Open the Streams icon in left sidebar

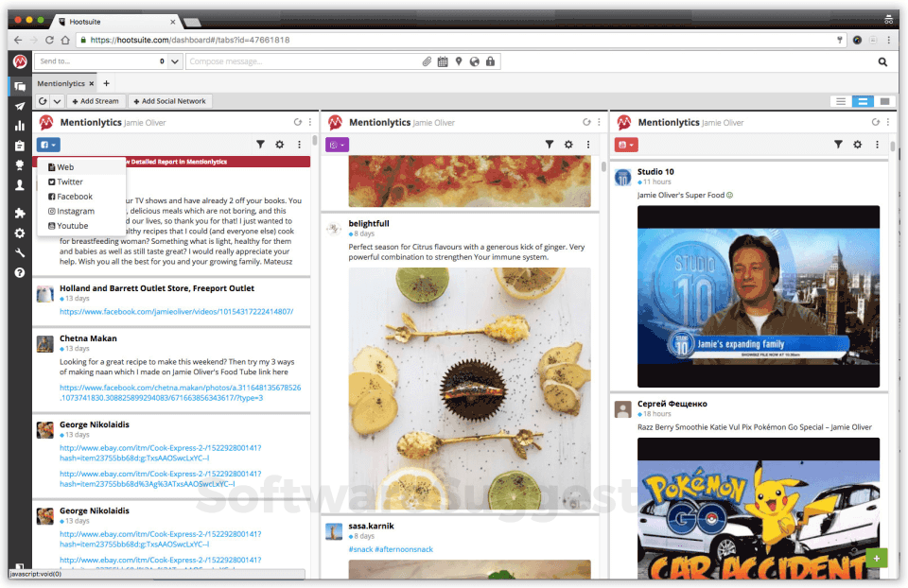(x=20, y=87)
